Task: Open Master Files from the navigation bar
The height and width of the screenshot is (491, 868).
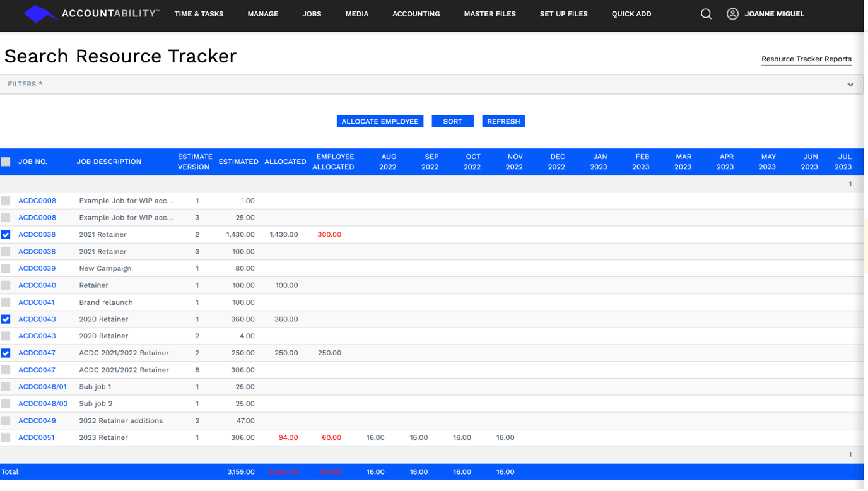Action: click(x=490, y=13)
